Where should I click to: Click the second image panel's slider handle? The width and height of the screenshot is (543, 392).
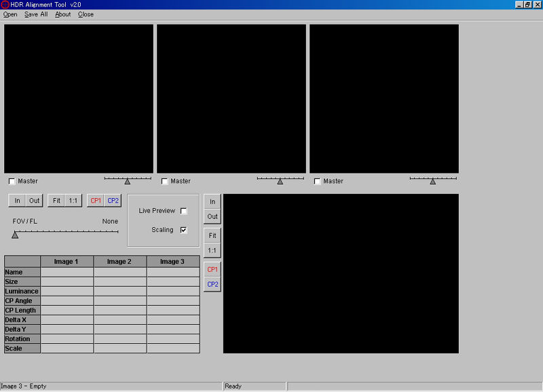pyautogui.click(x=280, y=181)
